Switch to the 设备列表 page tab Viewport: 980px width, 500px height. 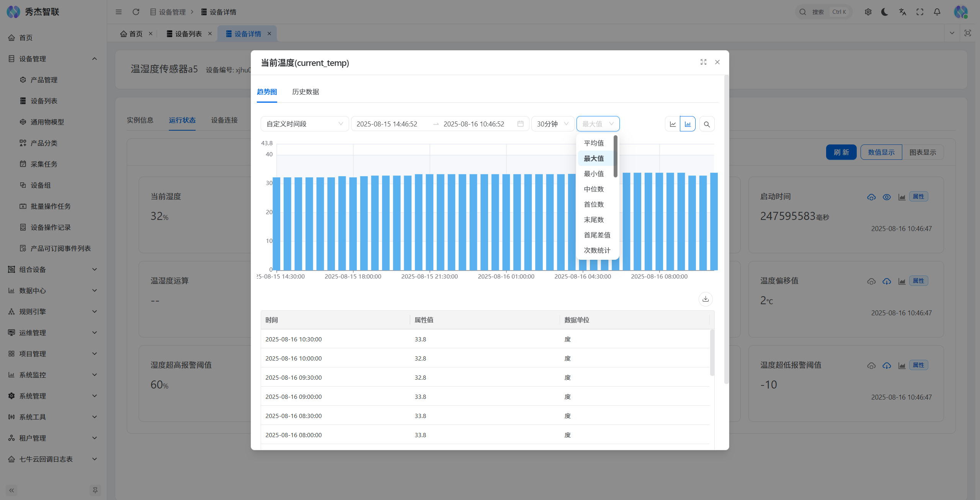click(188, 34)
